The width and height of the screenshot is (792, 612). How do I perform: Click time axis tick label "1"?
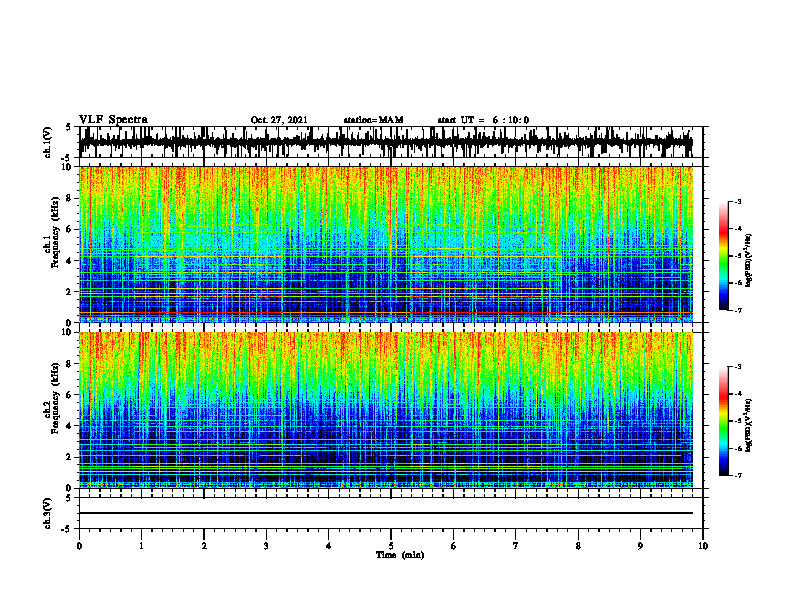(141, 546)
